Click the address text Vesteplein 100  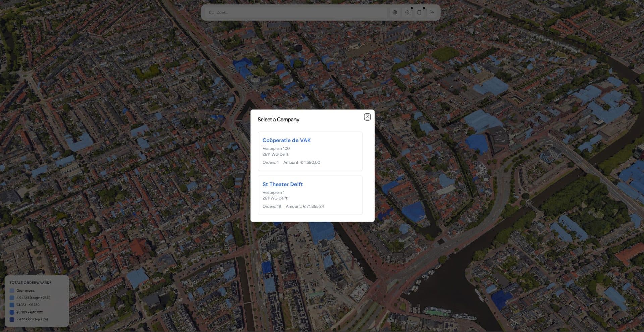[276, 148]
